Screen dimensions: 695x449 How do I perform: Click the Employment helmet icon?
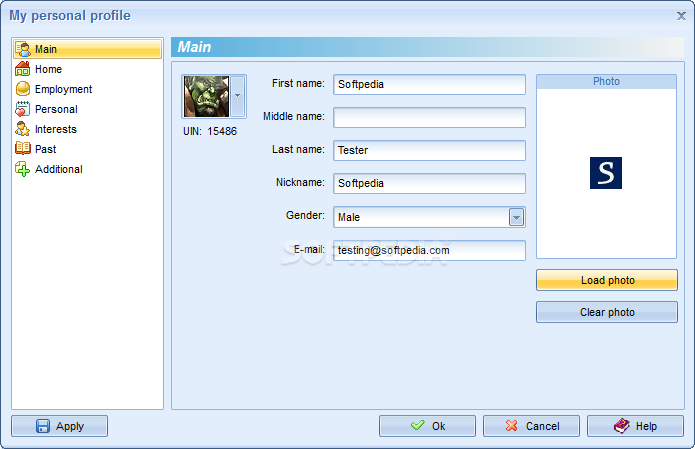[23, 89]
